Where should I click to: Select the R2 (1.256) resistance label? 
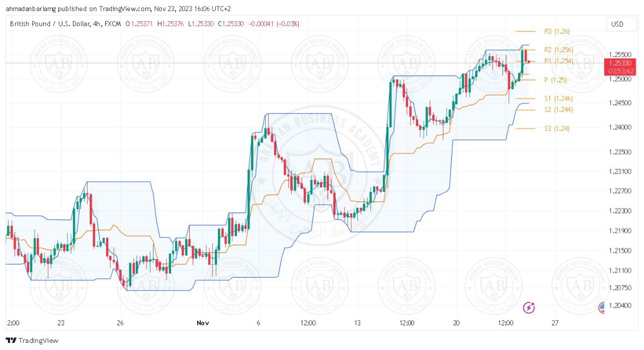[558, 50]
